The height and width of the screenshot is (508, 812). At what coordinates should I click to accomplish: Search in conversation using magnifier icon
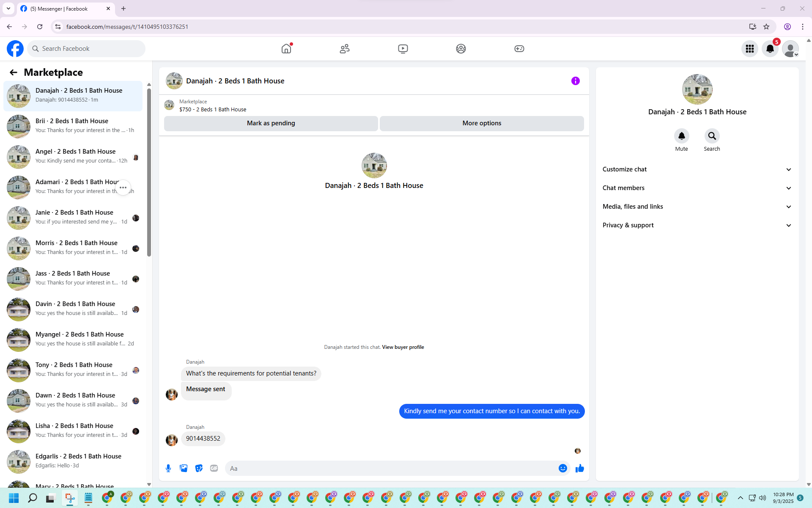pyautogui.click(x=712, y=136)
